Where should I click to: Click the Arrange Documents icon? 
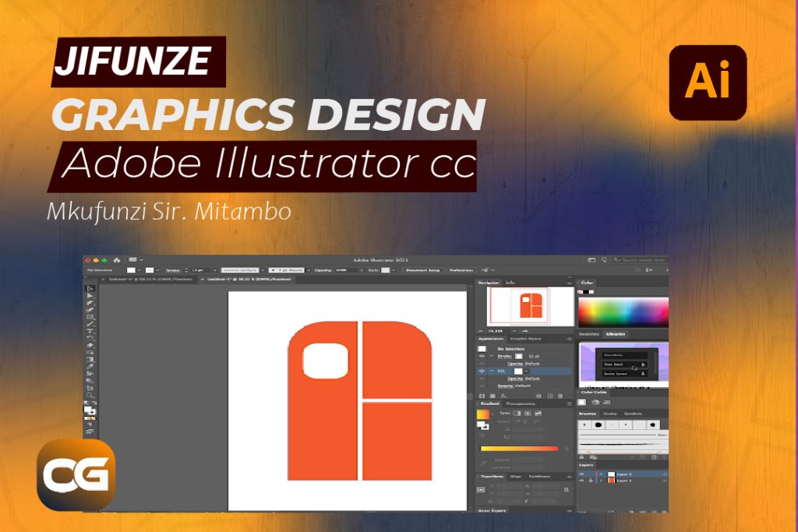point(132,260)
